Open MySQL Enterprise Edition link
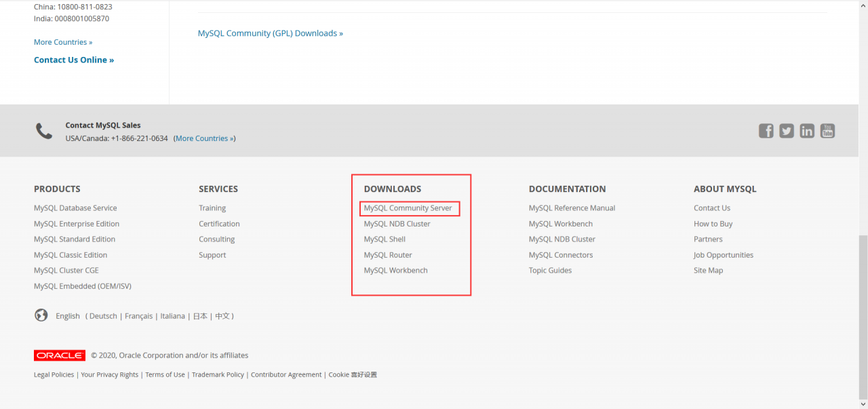Image resolution: width=868 pixels, height=409 pixels. [77, 224]
